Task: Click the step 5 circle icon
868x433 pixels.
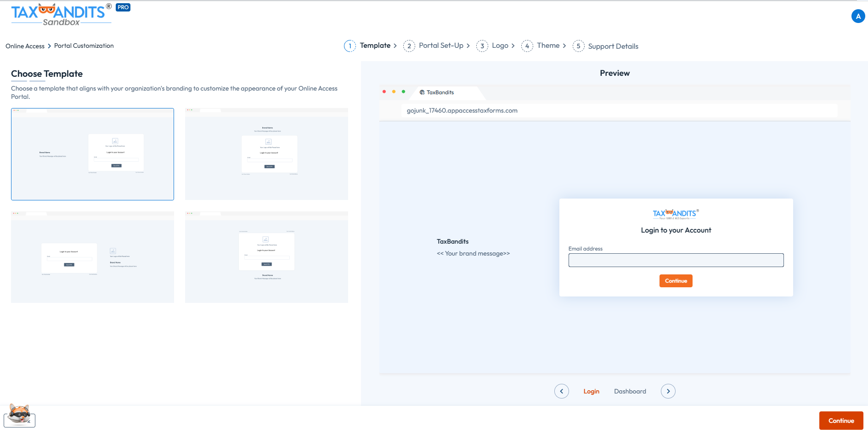Action: tap(578, 46)
